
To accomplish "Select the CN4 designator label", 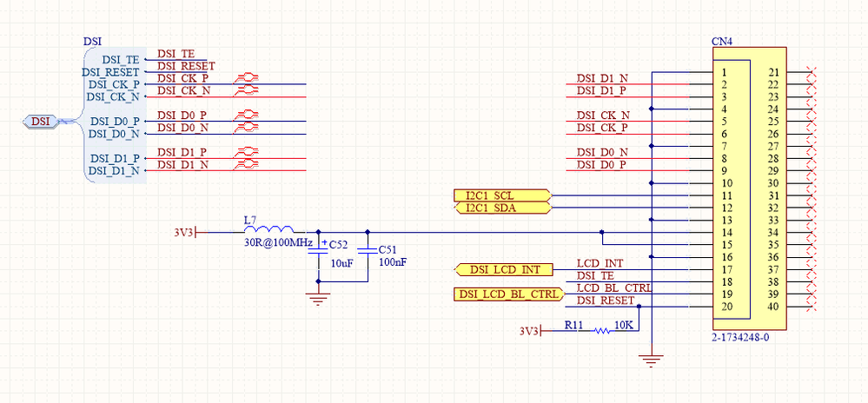I will (x=721, y=42).
